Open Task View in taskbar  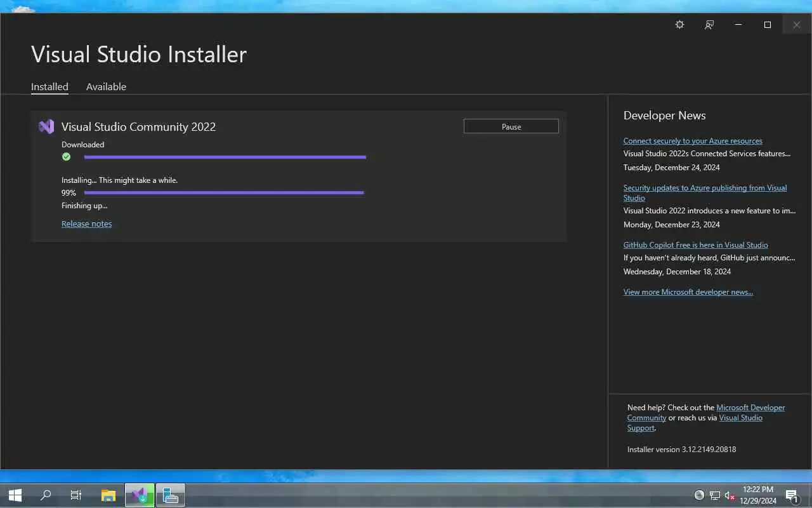click(x=76, y=495)
